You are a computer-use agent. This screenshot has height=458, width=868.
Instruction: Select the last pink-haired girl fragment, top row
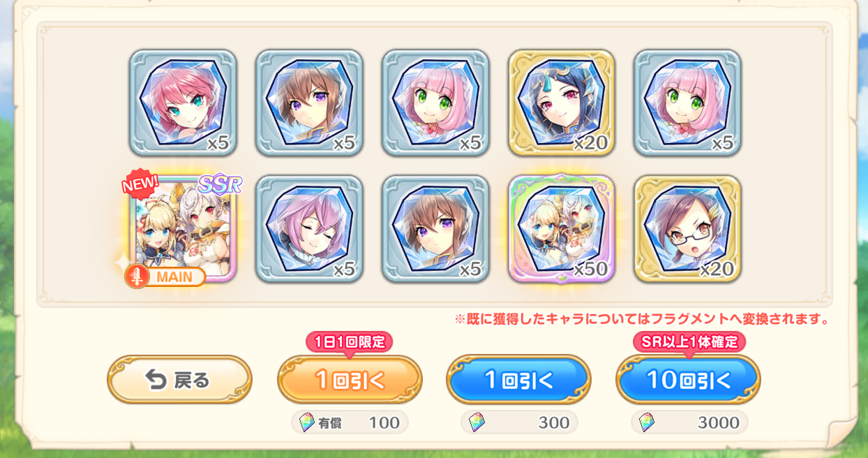(x=687, y=103)
